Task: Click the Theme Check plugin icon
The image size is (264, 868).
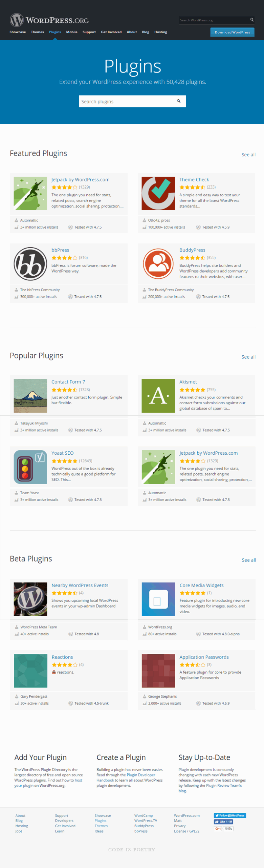Action: 158,193
